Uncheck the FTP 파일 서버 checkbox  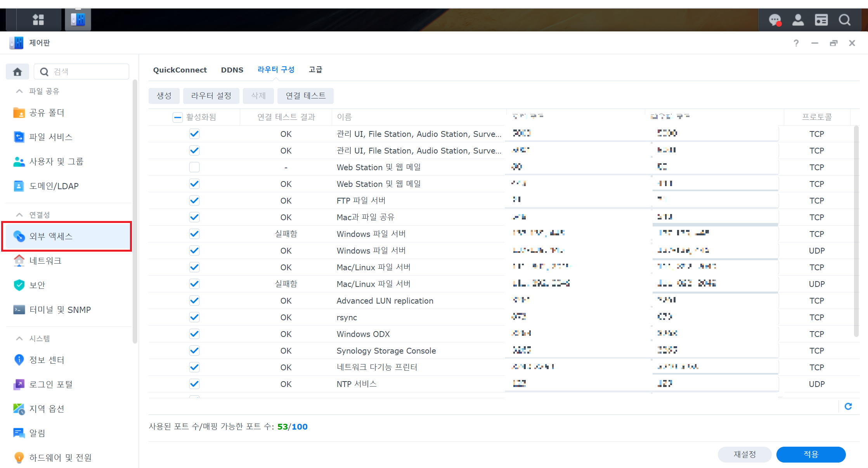(x=194, y=200)
